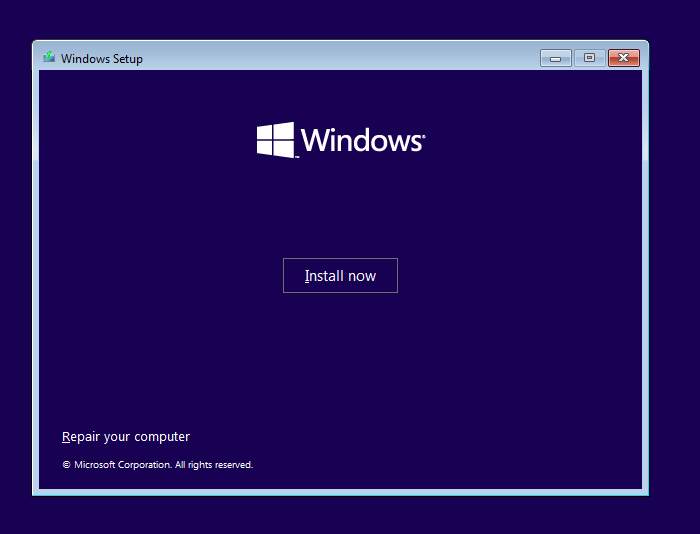This screenshot has width=700, height=534.
Task: Click the bottom border of the setup window
Action: [x=340, y=492]
